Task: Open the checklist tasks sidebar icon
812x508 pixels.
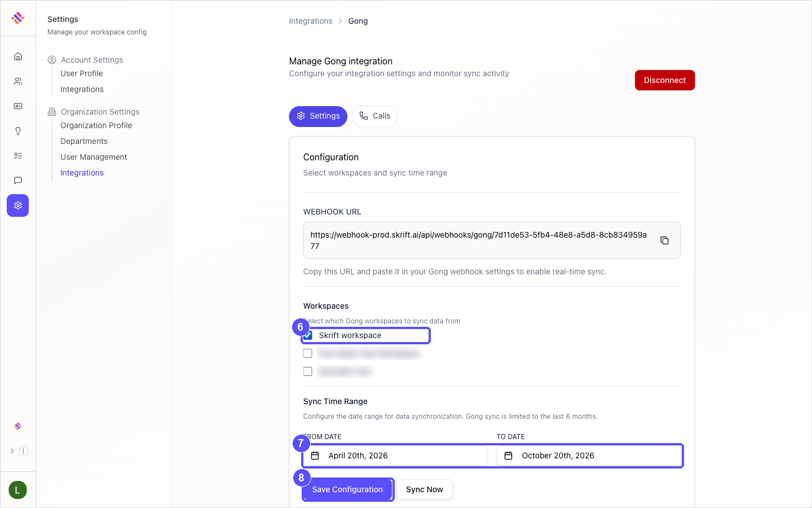Action: (x=18, y=156)
